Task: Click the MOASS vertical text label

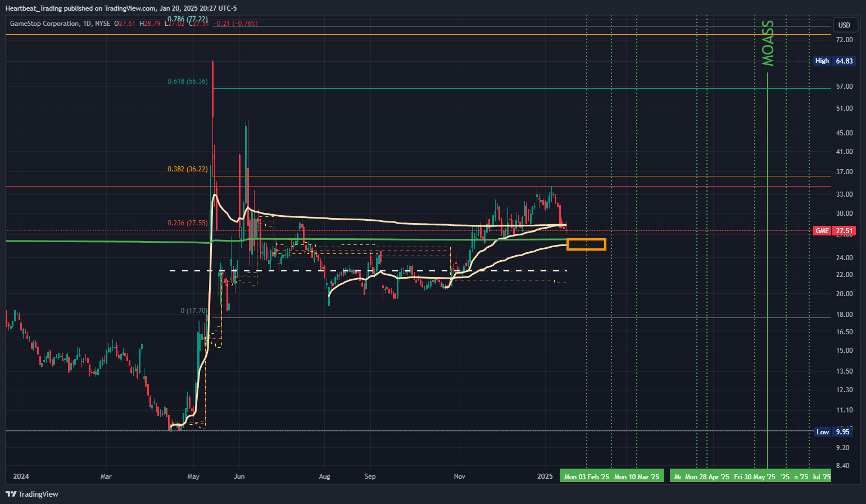Action: [x=768, y=43]
